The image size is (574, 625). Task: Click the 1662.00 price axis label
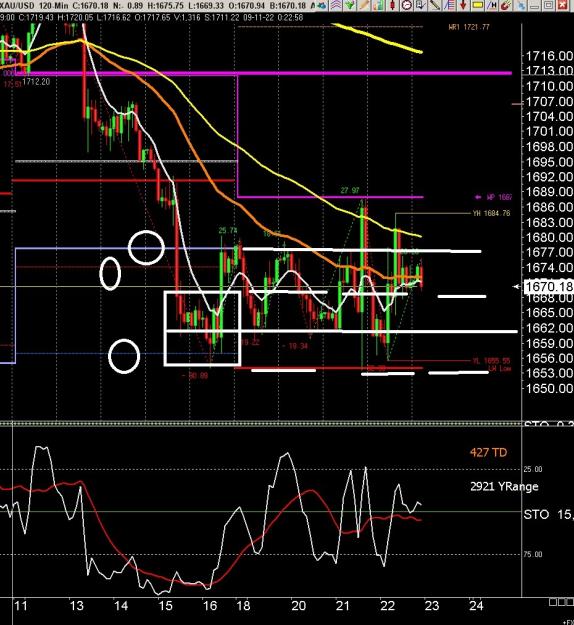(549, 328)
